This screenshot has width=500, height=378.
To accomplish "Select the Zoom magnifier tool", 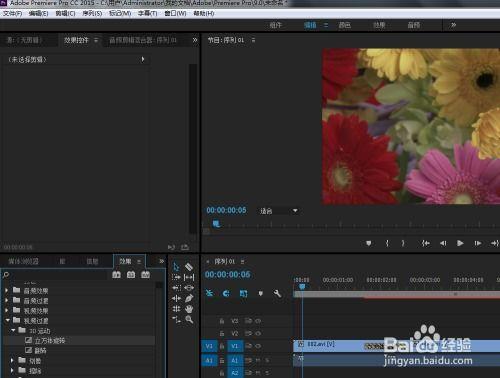I will click(x=189, y=320).
